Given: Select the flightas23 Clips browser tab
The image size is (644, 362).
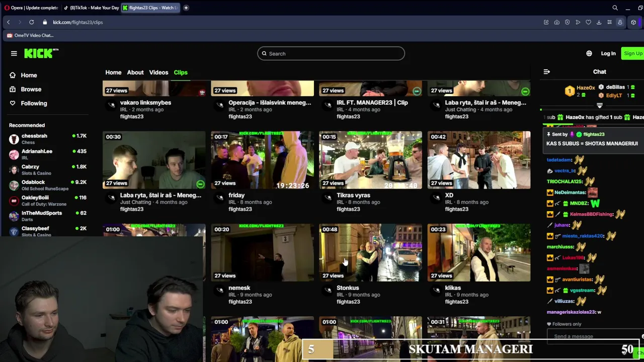Looking at the screenshot, I should 150,8.
